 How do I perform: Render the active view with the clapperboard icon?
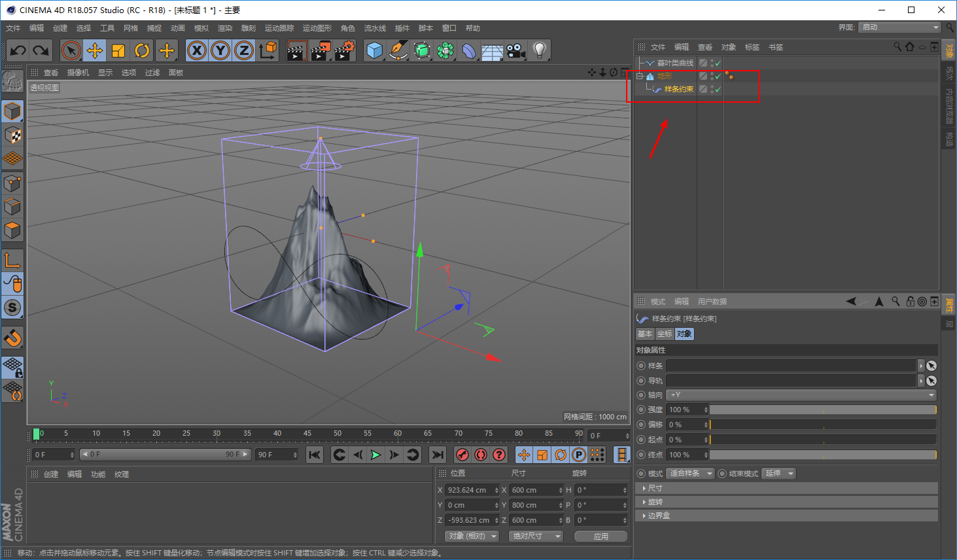pyautogui.click(x=297, y=50)
